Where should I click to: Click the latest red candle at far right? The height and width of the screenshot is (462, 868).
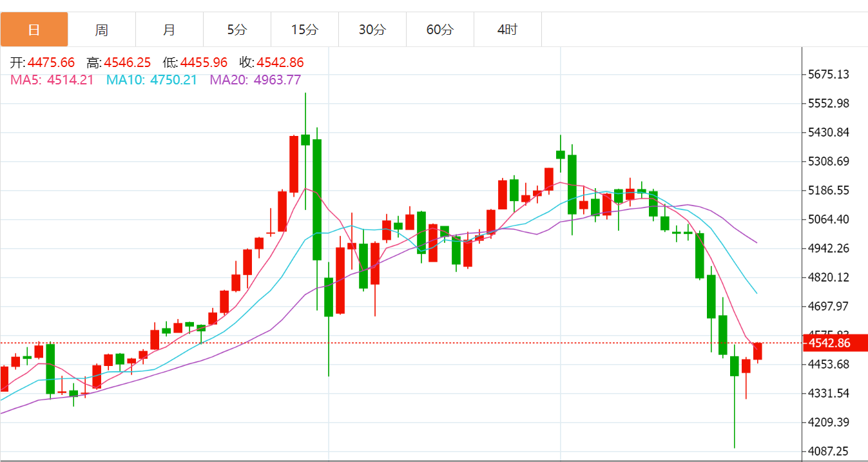pos(758,351)
